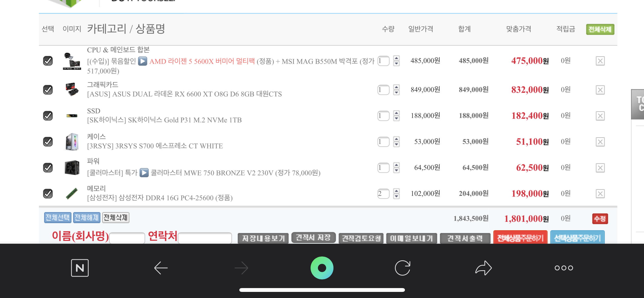Delete the ASUS RX 6600 XT row

(x=600, y=90)
